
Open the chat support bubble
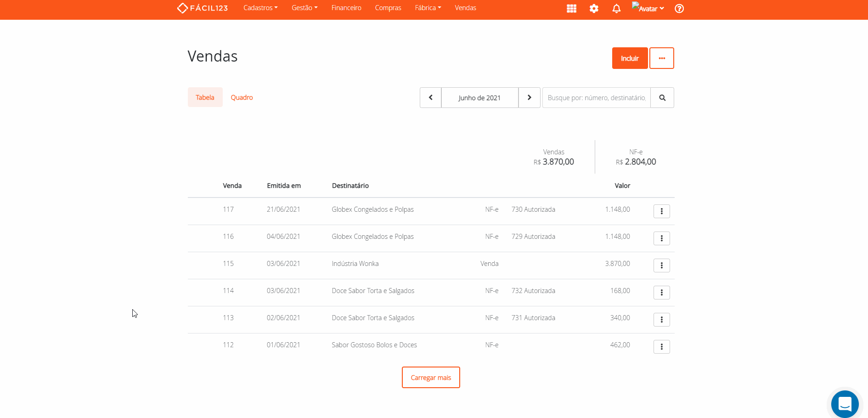[845, 404]
